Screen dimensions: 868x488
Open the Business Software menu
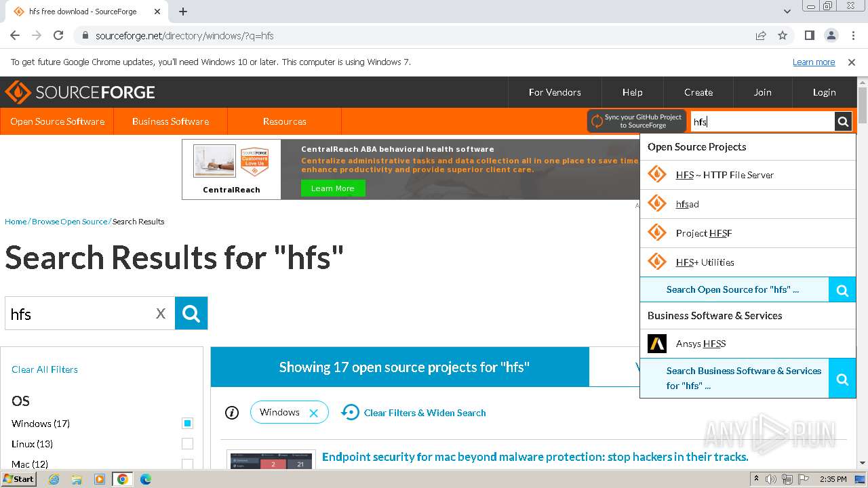coord(170,121)
